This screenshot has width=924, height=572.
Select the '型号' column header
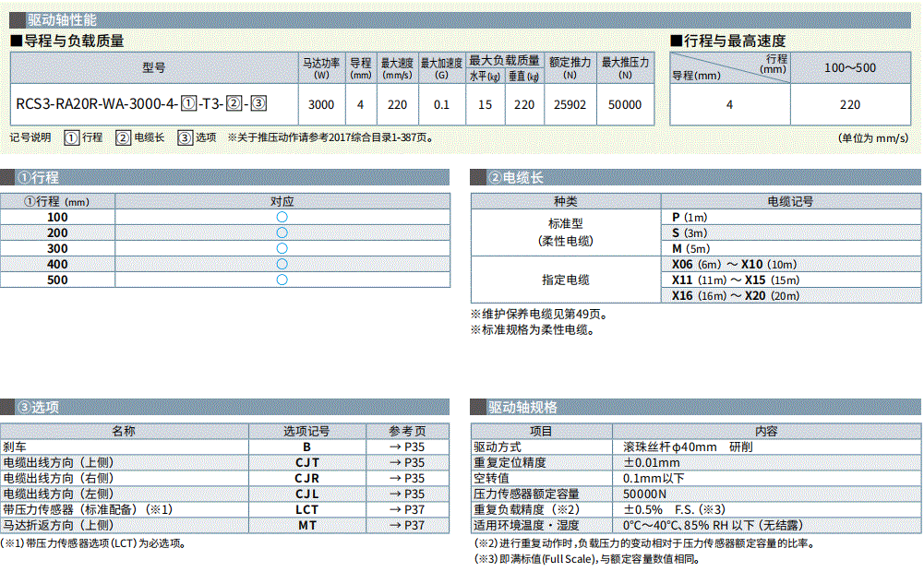pos(154,67)
